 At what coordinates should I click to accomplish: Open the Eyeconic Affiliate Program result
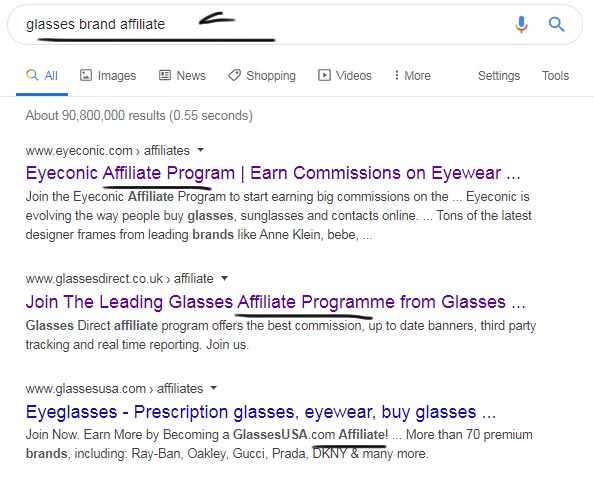(x=273, y=173)
